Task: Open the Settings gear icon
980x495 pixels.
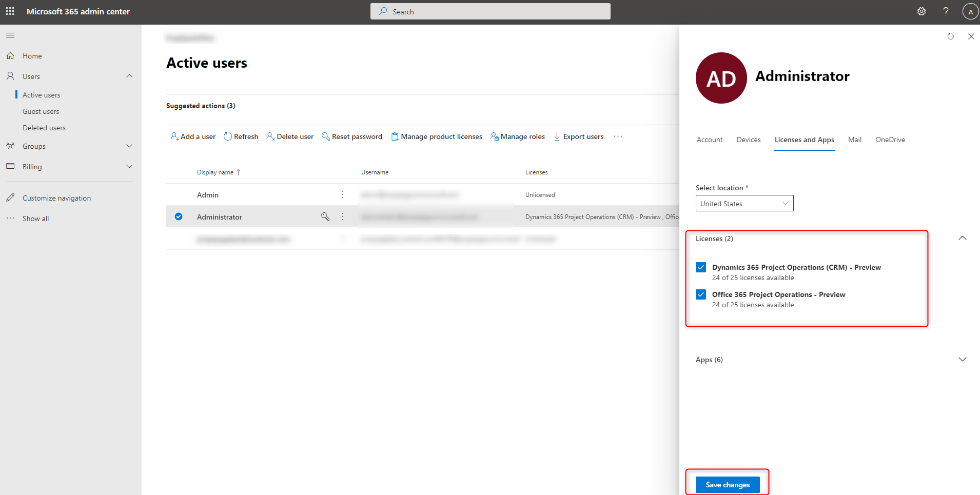Action: (x=922, y=11)
